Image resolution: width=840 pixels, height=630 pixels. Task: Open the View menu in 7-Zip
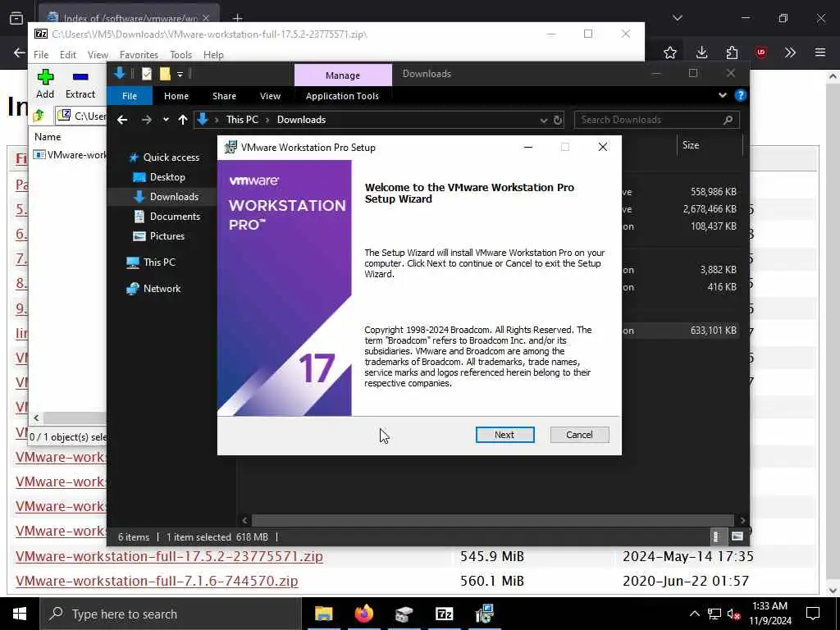[x=98, y=55]
